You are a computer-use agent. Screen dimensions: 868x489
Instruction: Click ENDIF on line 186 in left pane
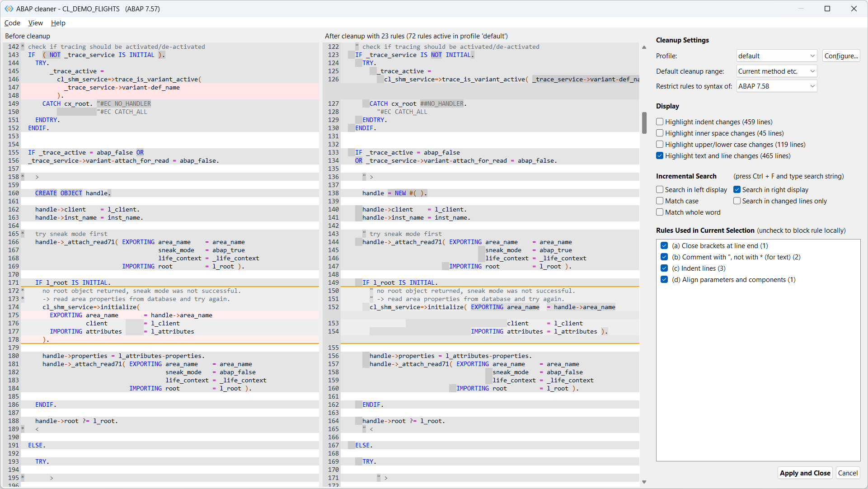(46, 404)
